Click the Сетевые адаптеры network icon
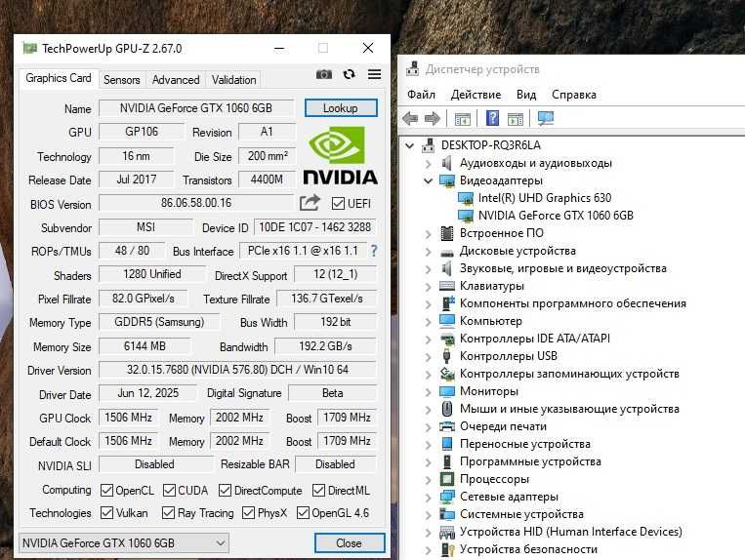Image resolution: width=745 pixels, height=560 pixels. [446, 497]
